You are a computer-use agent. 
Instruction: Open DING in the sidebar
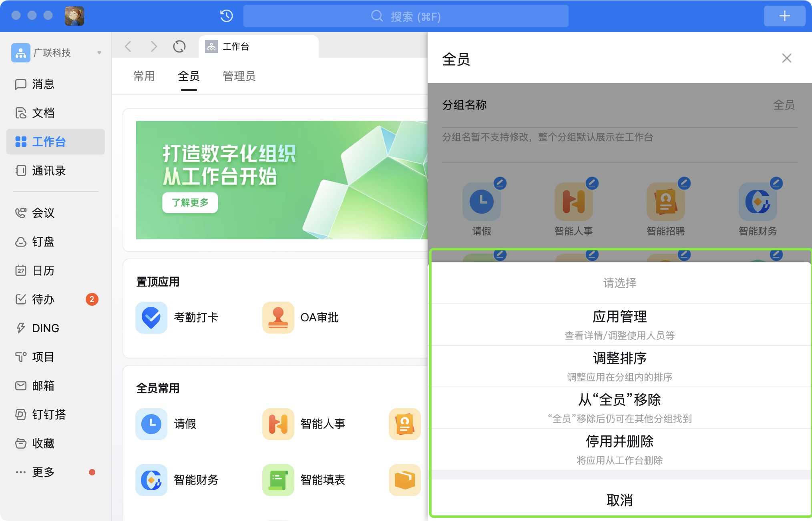click(56, 328)
